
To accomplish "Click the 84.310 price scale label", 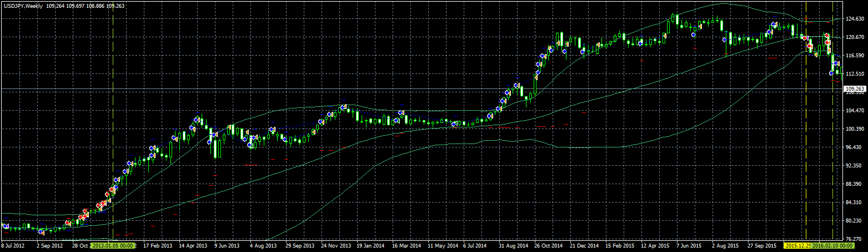I will tap(855, 202).
